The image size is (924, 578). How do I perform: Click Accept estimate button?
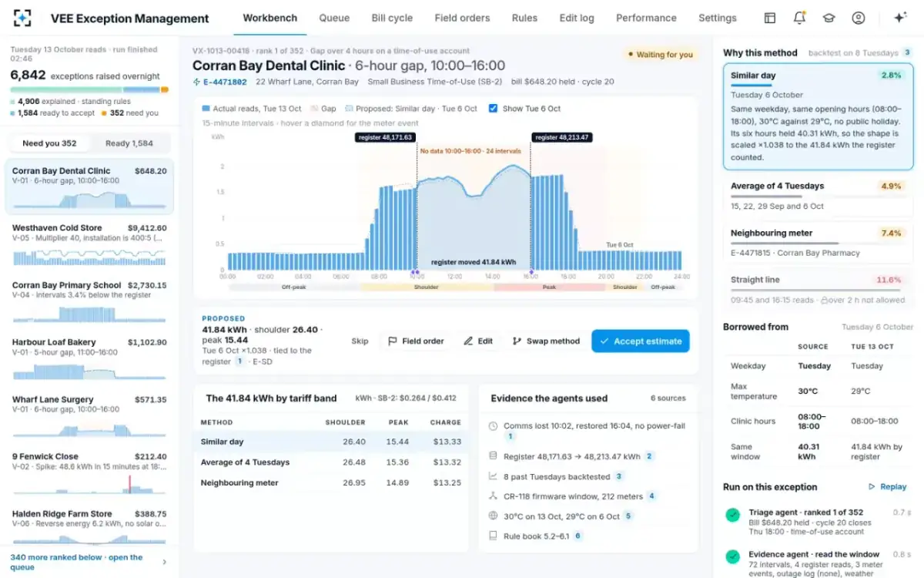pos(641,341)
